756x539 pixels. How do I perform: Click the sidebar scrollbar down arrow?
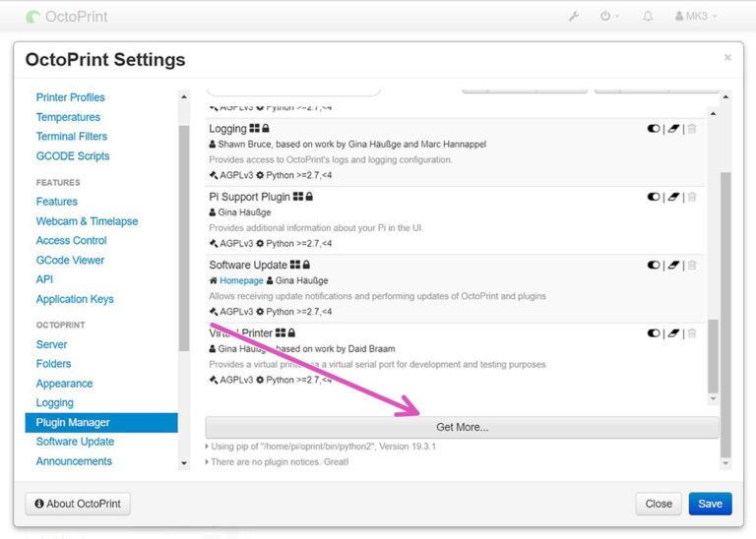(x=184, y=463)
